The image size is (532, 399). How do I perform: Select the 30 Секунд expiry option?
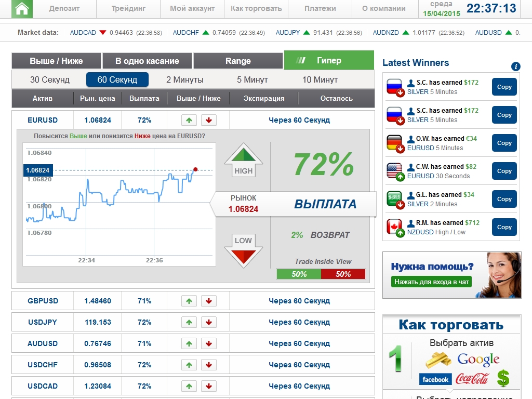50,79
